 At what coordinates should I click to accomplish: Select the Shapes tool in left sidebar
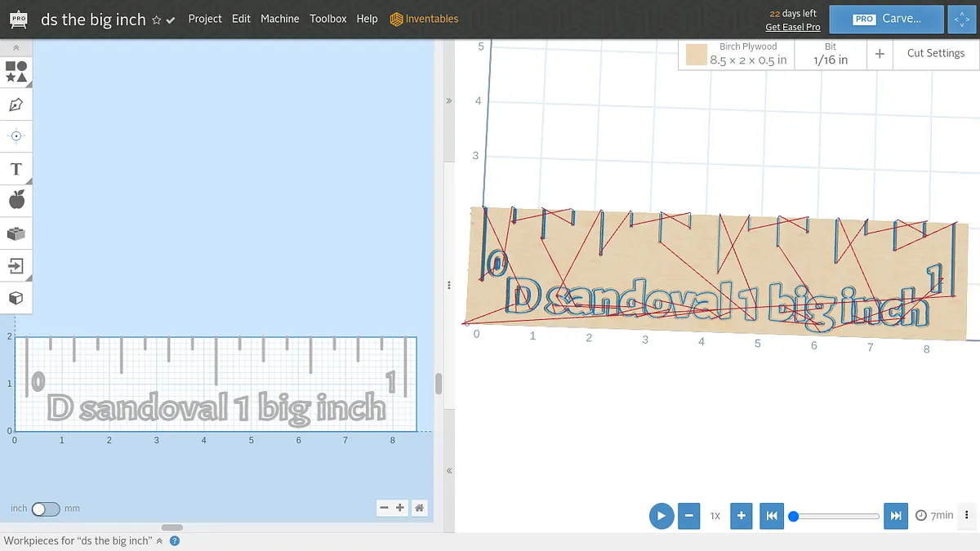click(x=16, y=71)
